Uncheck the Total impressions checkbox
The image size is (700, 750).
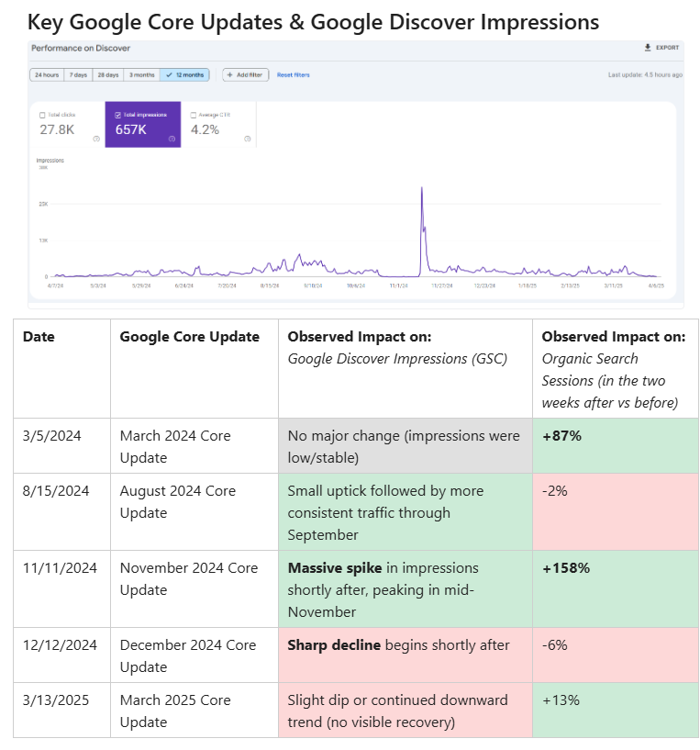pyautogui.click(x=117, y=115)
